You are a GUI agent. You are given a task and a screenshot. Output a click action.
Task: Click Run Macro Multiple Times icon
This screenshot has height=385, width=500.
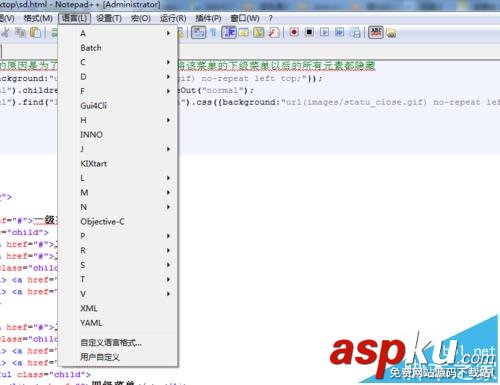click(340, 32)
